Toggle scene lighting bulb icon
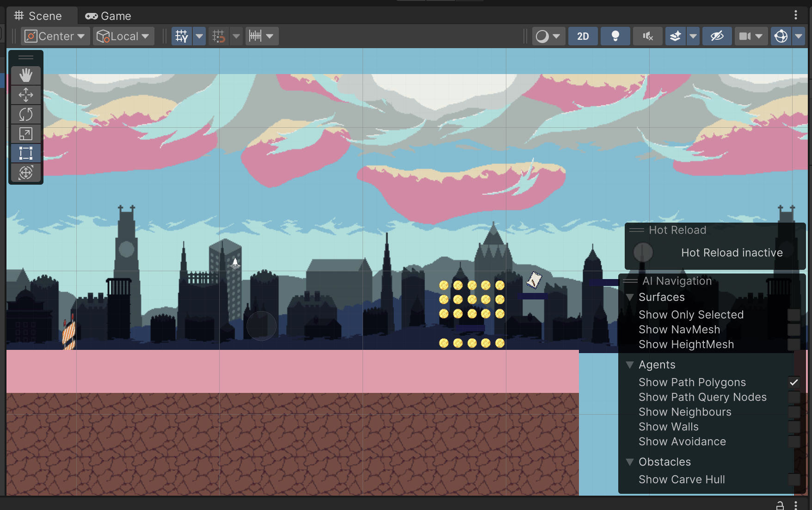This screenshot has height=510, width=812. [x=615, y=36]
